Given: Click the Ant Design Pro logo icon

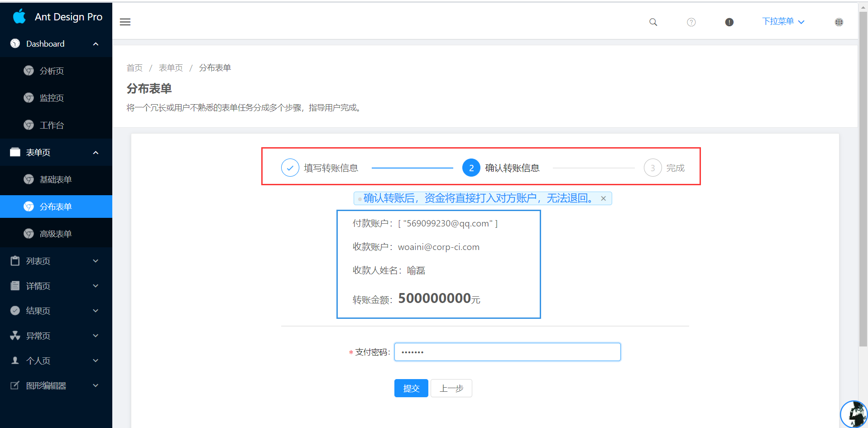Looking at the screenshot, I should tap(19, 16).
